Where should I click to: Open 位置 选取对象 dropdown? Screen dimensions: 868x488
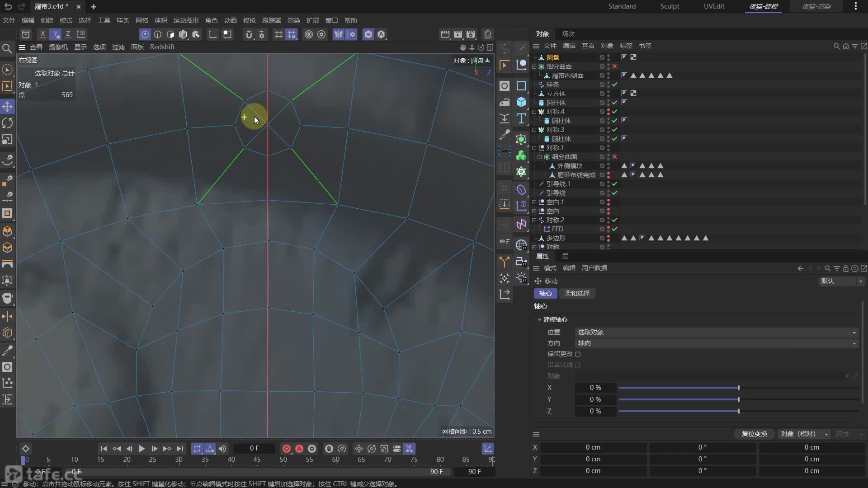pyautogui.click(x=717, y=332)
